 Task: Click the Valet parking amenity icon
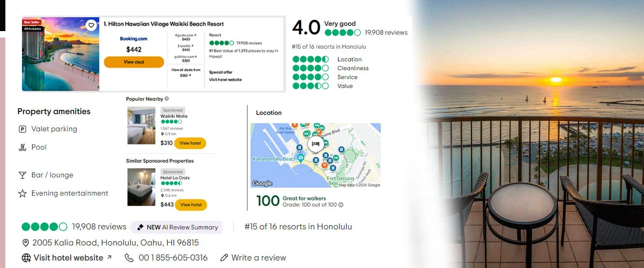pos(23,129)
